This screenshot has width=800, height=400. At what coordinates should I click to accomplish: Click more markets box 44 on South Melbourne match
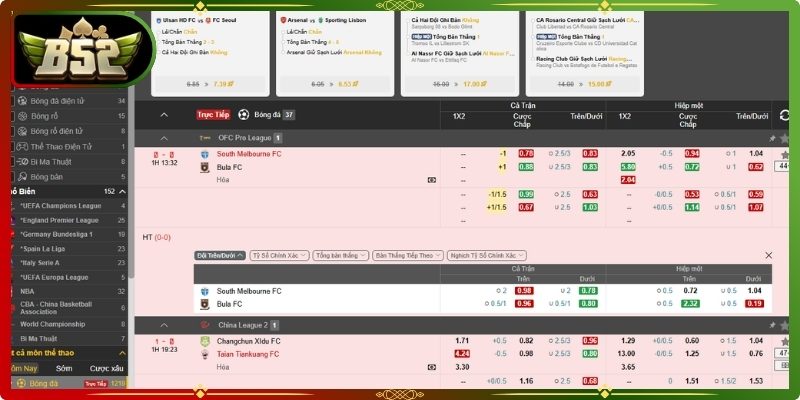[782, 166]
